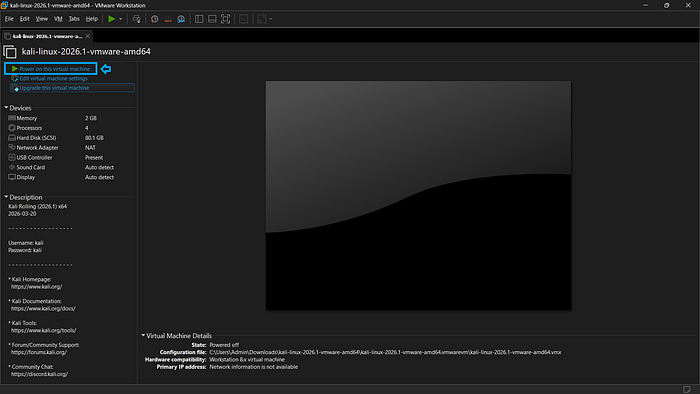Click the USB Controller icon in Devices
Screen dimensions: 700x394
tap(12, 157)
